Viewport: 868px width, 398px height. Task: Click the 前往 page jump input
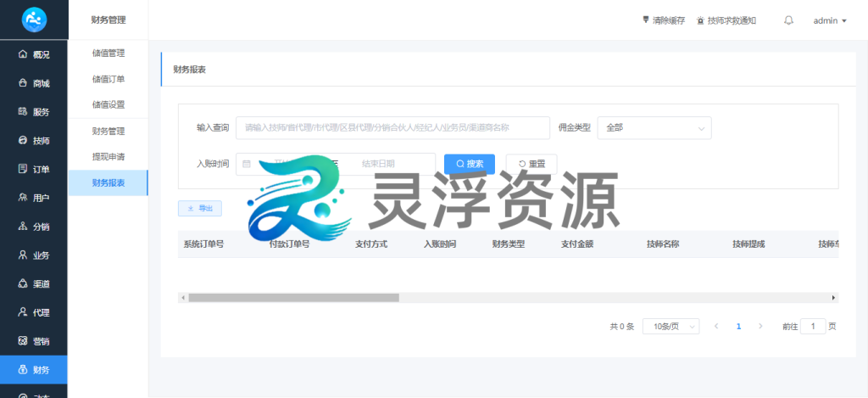pyautogui.click(x=814, y=327)
